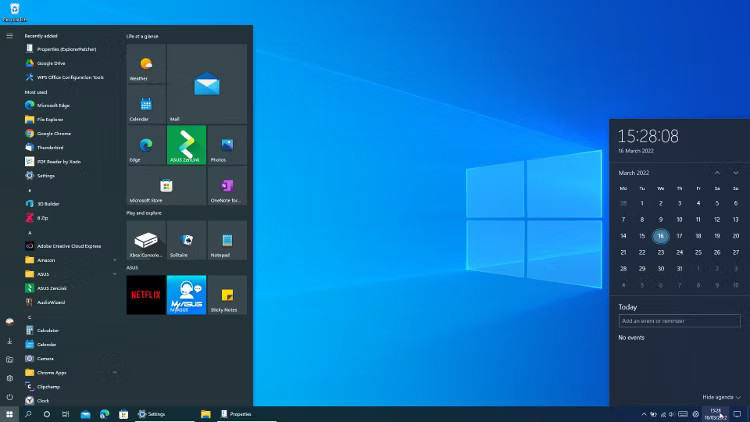The width and height of the screenshot is (750, 422).
Task: Open the Netflix tile
Action: [x=146, y=295]
